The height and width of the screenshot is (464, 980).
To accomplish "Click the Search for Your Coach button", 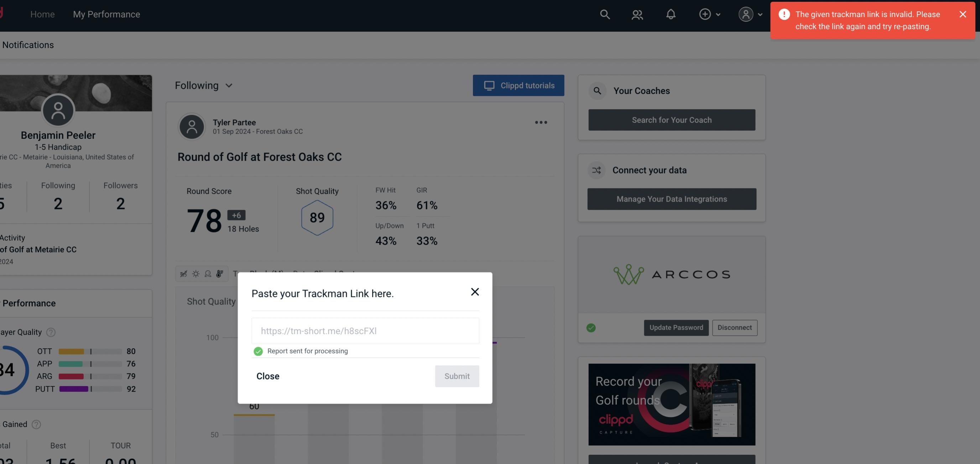I will click(672, 119).
